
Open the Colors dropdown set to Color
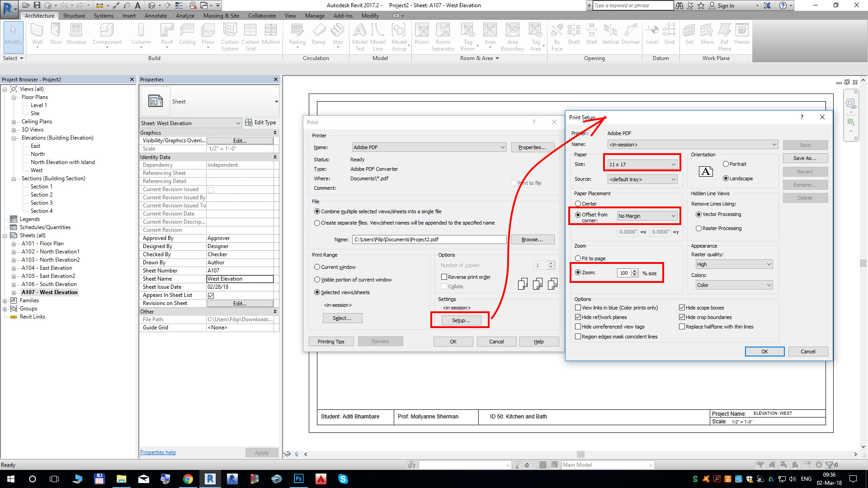[734, 285]
